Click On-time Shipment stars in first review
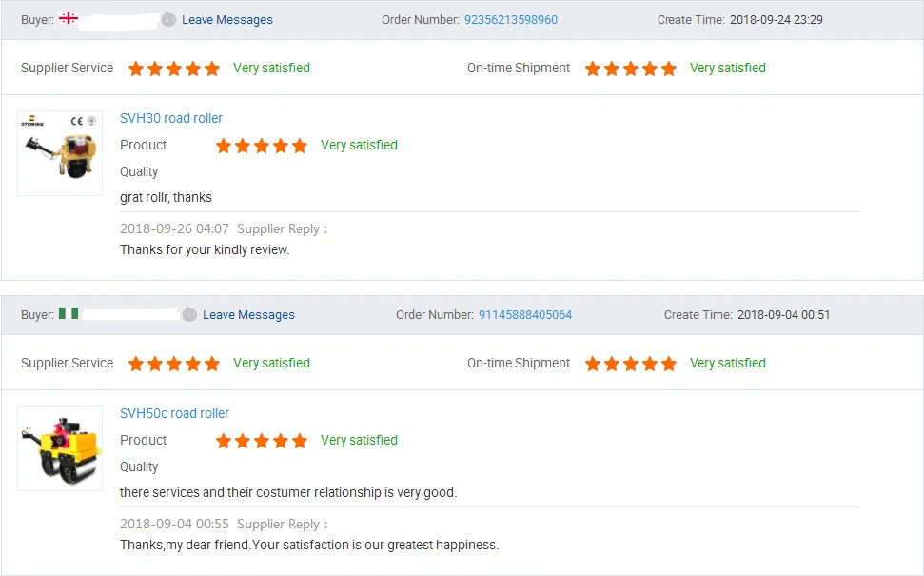 point(631,69)
